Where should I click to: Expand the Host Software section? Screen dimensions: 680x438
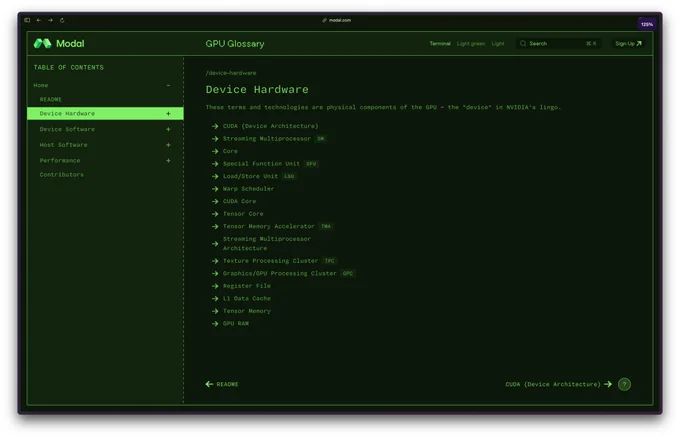[168, 145]
